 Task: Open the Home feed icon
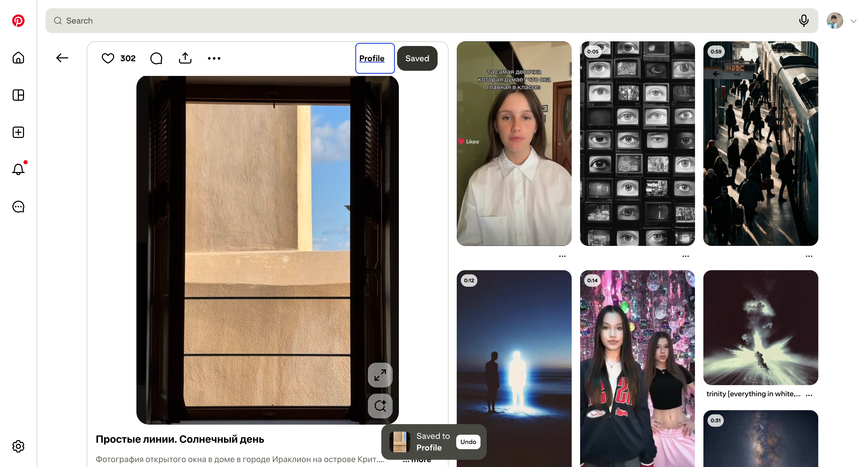[x=18, y=58]
